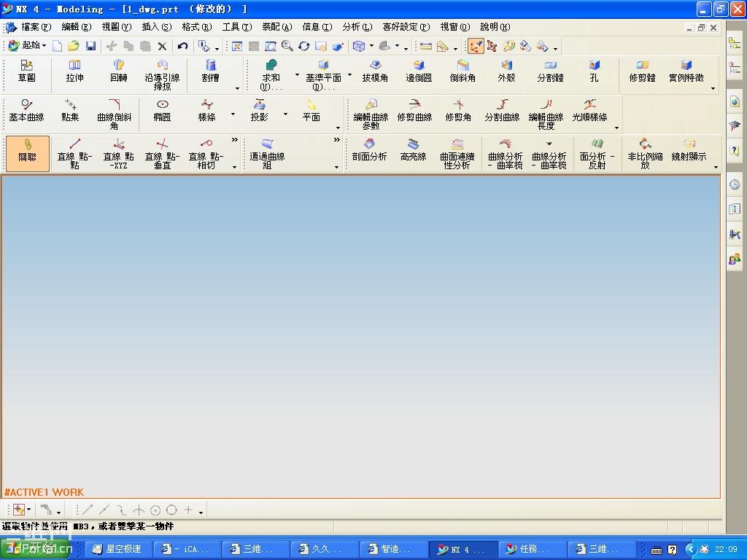
Task: Toggle 面分析-反射 face reflection analysis
Action: click(597, 155)
